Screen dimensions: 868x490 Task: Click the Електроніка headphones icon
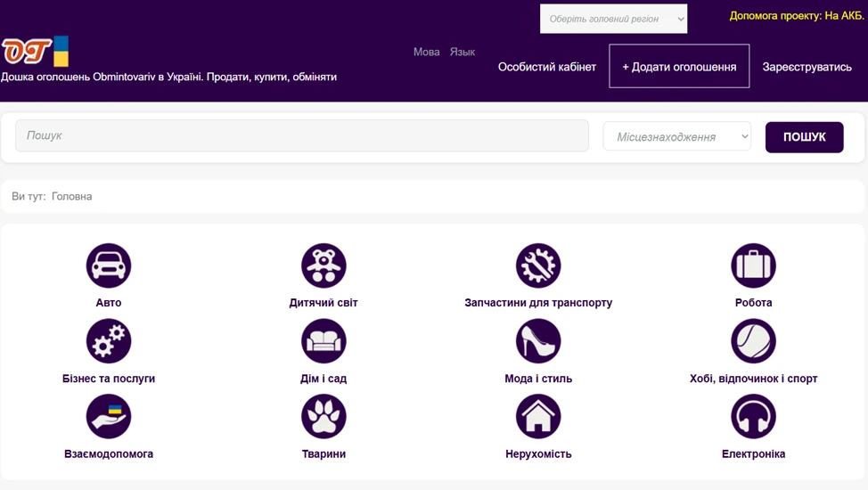(x=753, y=417)
